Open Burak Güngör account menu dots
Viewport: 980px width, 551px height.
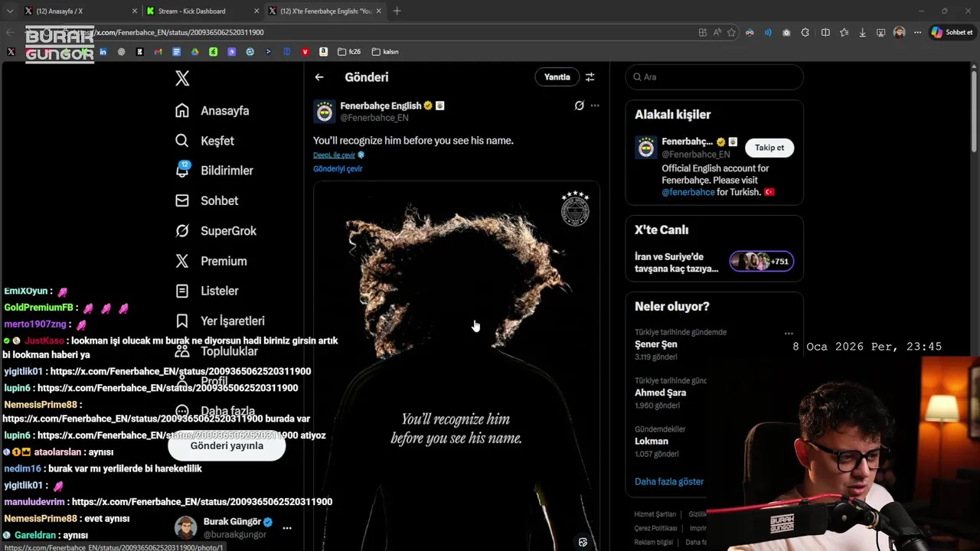(x=287, y=528)
